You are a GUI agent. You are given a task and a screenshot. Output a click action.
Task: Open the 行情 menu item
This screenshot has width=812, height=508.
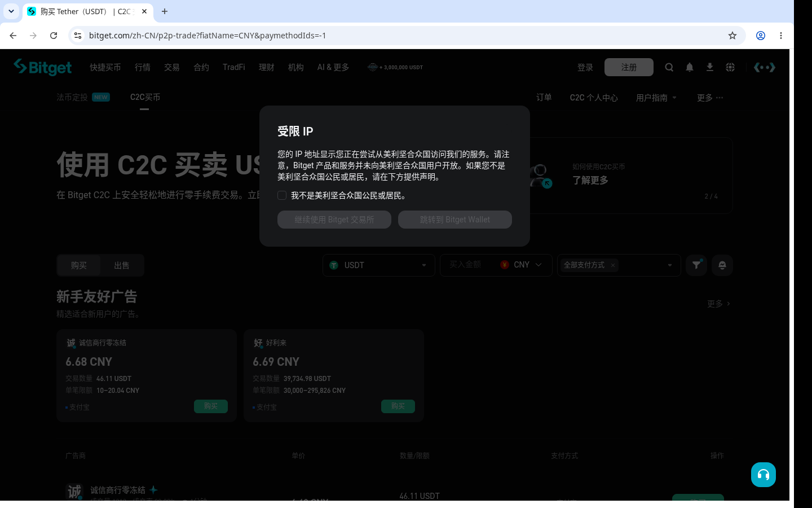[143, 67]
